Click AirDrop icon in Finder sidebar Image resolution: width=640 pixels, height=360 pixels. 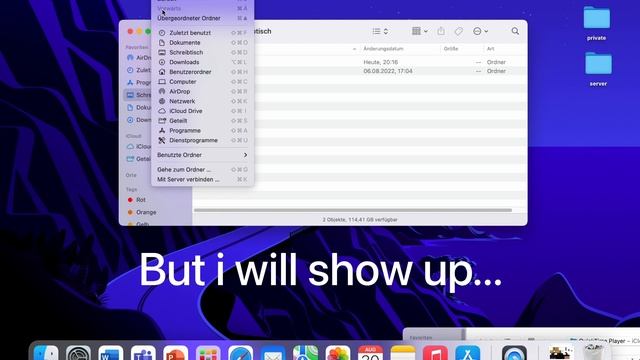(x=130, y=58)
